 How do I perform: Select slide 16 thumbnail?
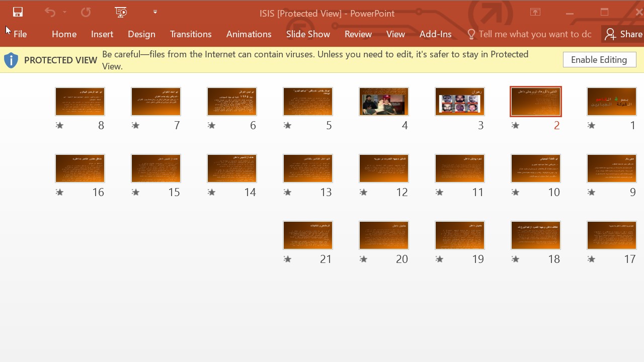pos(80,168)
